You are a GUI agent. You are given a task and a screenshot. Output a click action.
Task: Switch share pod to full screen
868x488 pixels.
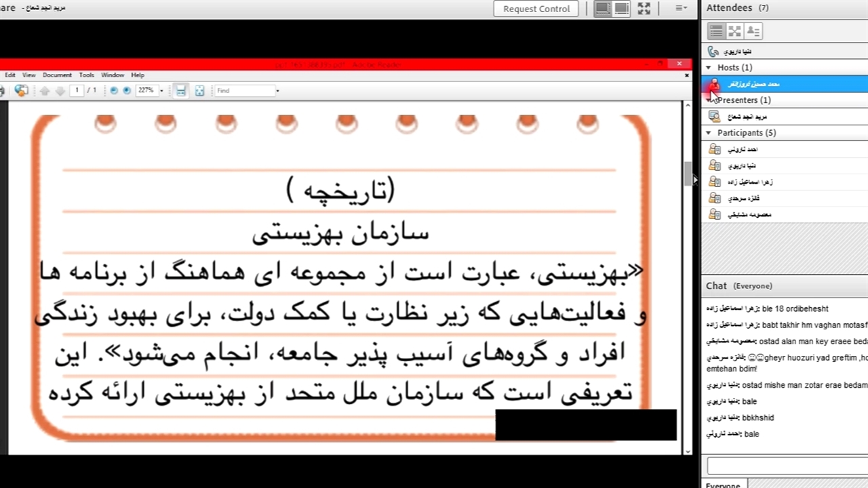click(x=644, y=9)
